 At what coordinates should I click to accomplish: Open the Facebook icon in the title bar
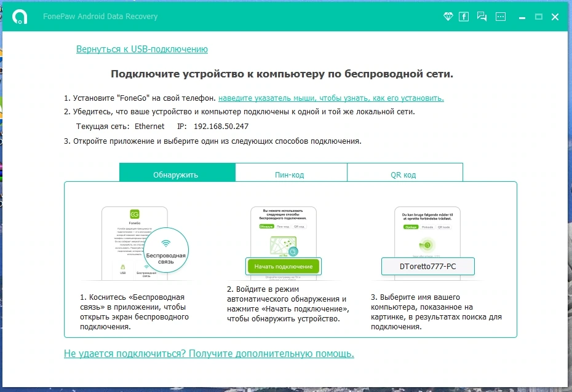pos(464,17)
